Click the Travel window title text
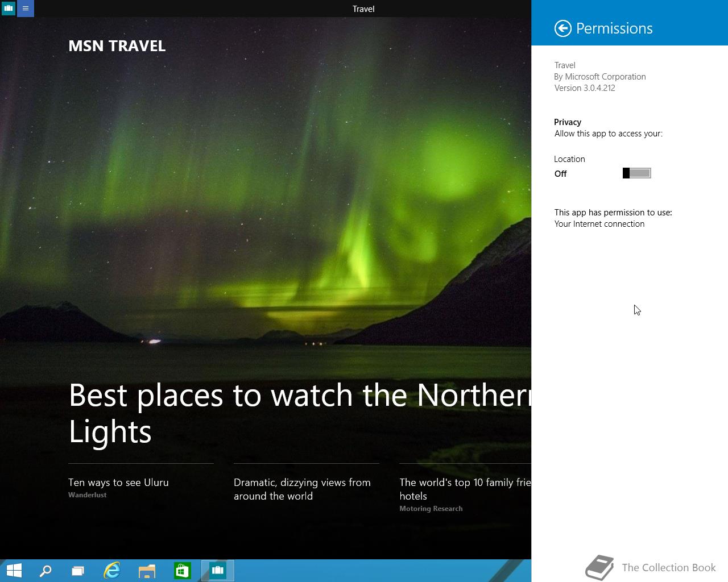 (363, 9)
